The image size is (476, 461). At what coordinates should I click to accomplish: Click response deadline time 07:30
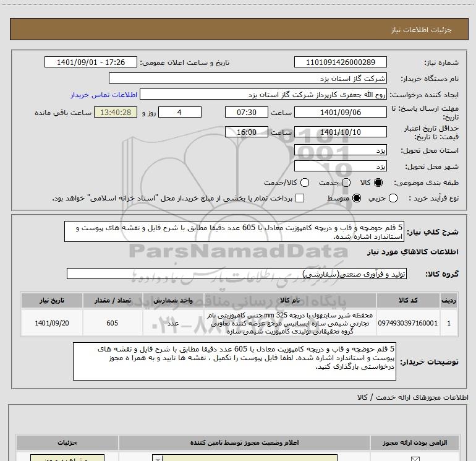point(247,112)
